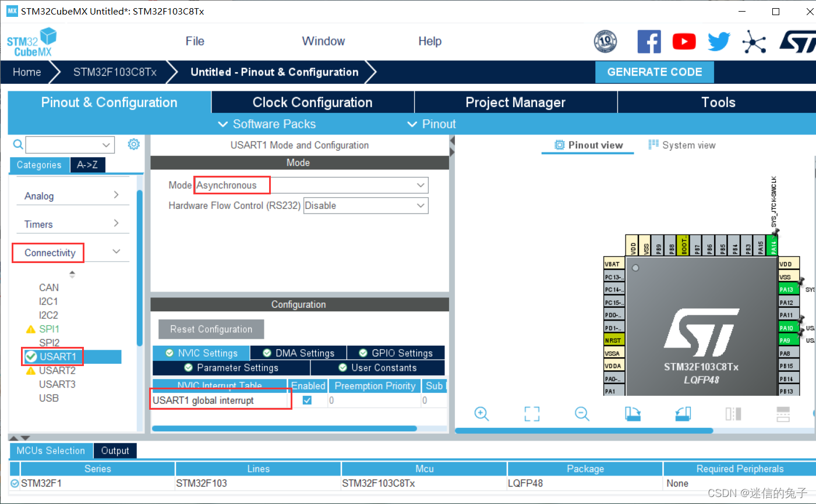Click the green check icon beside USART1
Screen dimensions: 816x504
pyautogui.click(x=31, y=357)
